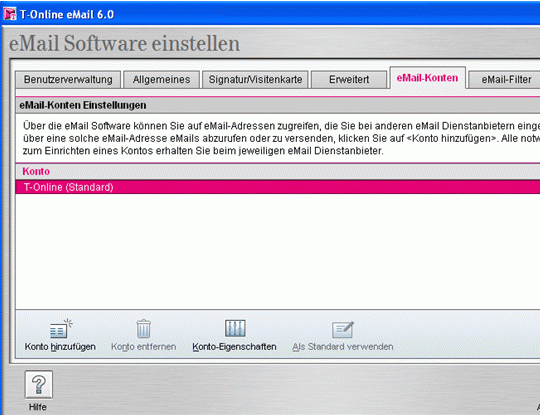Viewport: 540px width, 415px height.
Task: Select the eMail-Konten tab
Action: (427, 78)
